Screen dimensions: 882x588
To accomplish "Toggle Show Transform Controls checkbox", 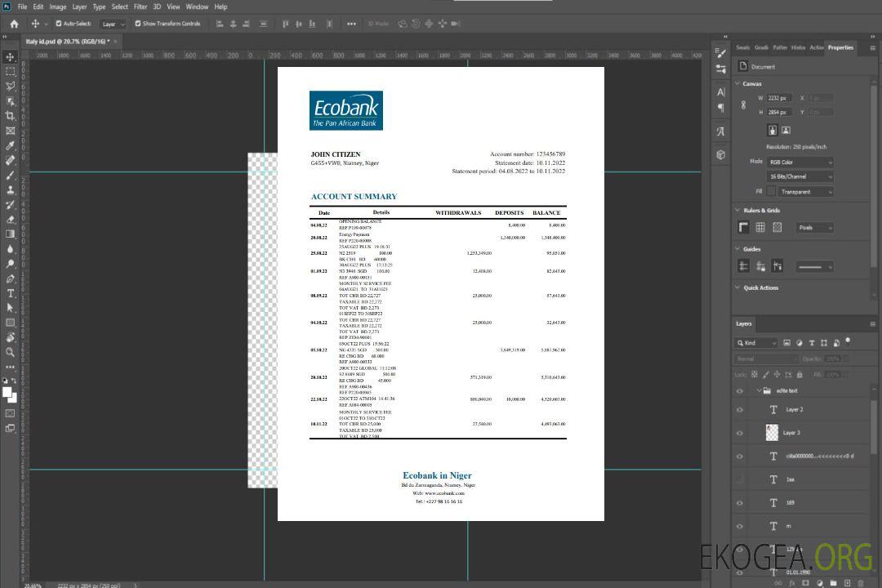I will [x=138, y=24].
